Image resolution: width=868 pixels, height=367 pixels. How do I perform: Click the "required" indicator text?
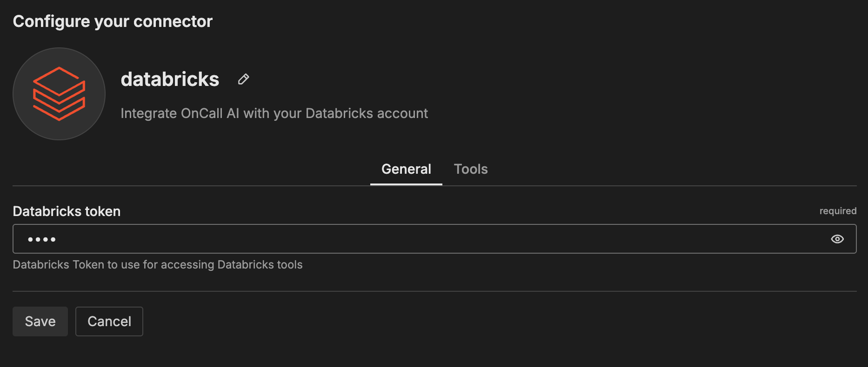tap(837, 211)
